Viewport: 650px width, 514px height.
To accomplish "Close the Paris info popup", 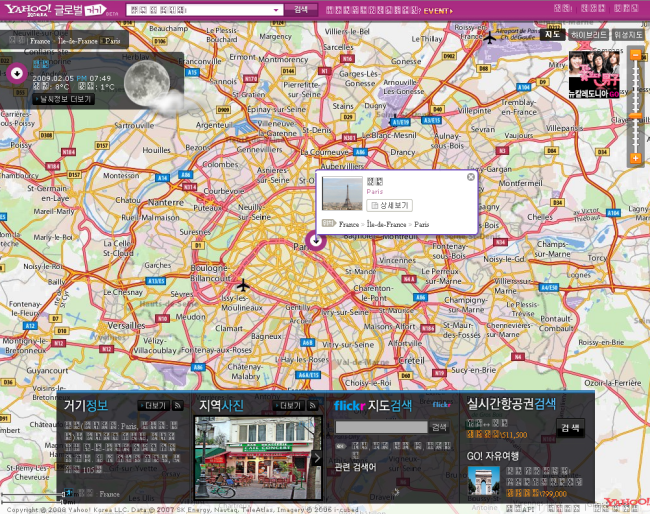I will (471, 177).
